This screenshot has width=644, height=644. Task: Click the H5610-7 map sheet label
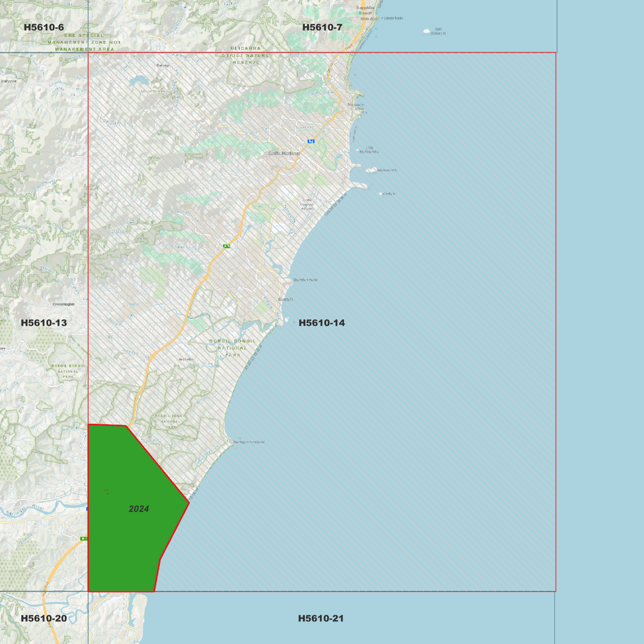[x=322, y=27]
